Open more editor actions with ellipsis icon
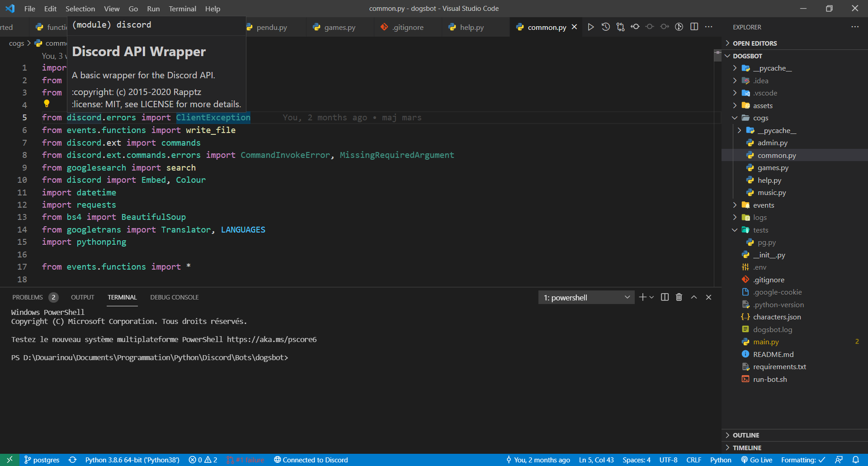 [708, 27]
